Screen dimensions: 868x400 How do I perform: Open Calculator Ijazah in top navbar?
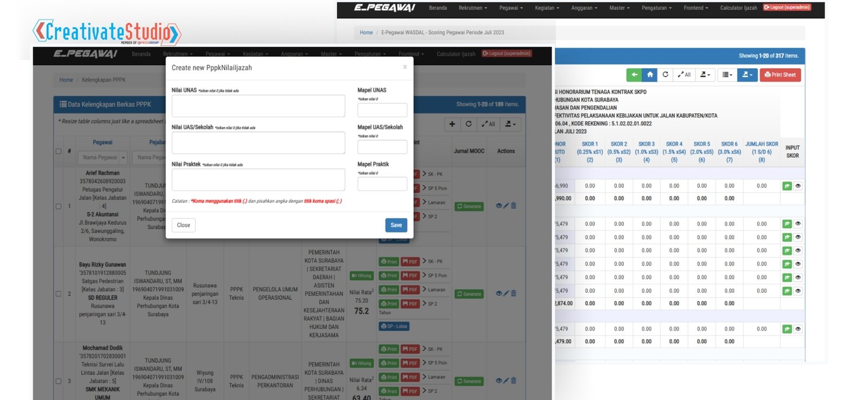point(738,8)
